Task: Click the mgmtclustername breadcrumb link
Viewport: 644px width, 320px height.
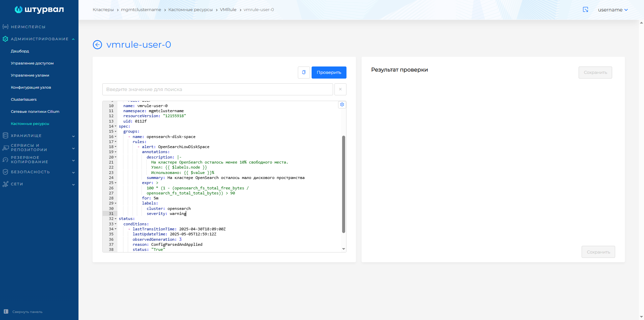Action: click(141, 10)
